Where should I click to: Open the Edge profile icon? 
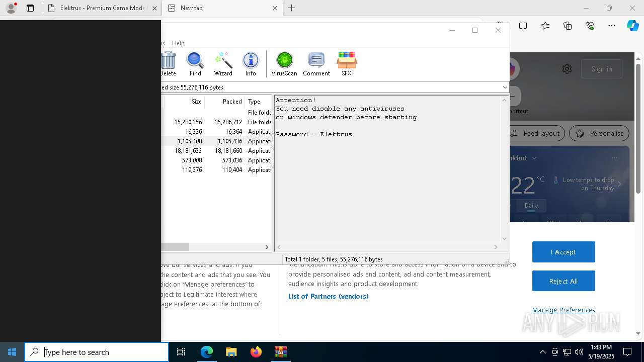coord(11,8)
